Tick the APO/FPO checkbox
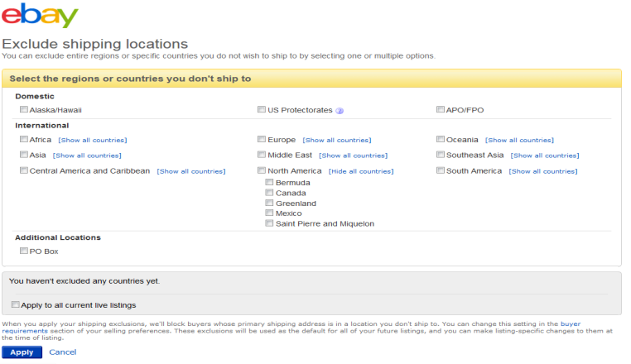Screen dimensions: 631x364 [440, 109]
